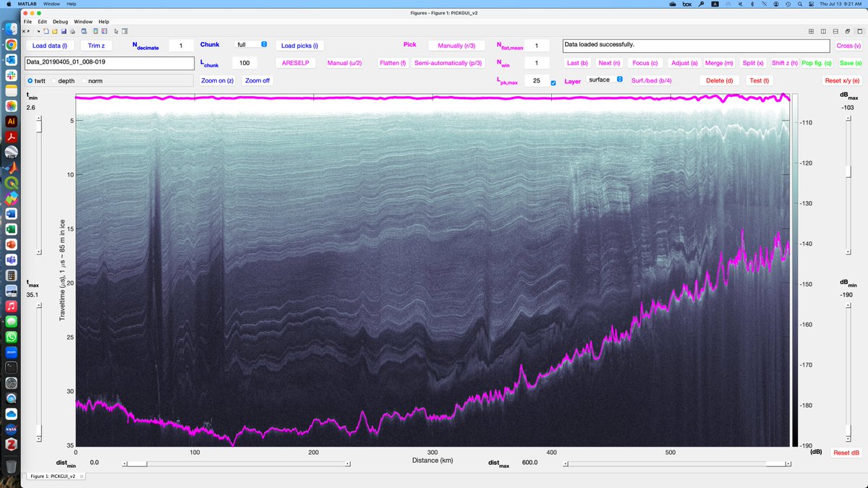The image size is (868, 488).
Task: Click the ARESELP button
Action: coord(296,63)
